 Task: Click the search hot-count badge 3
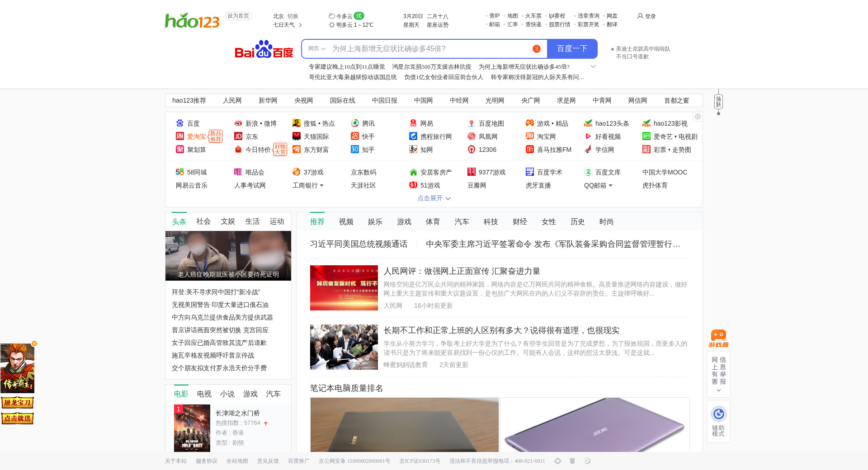tap(537, 49)
